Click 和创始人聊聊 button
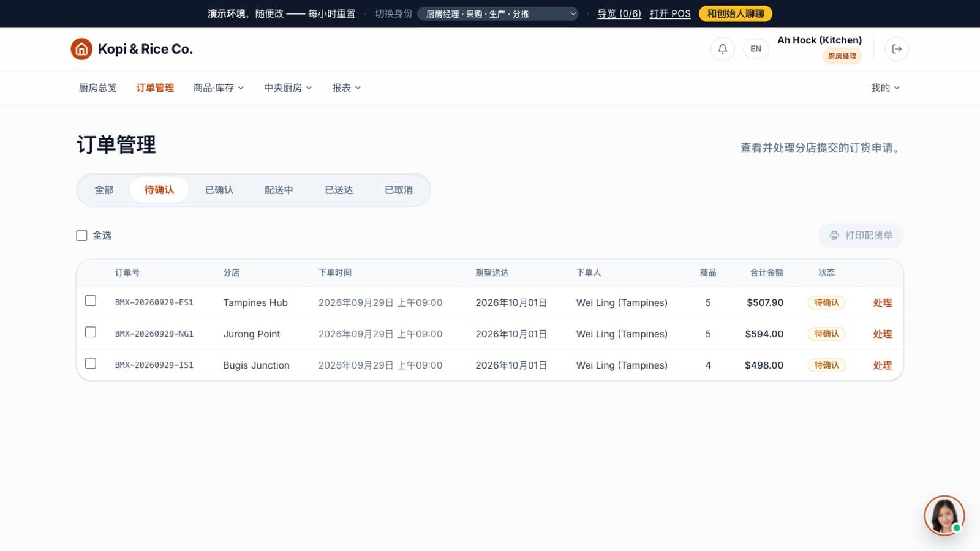 736,13
